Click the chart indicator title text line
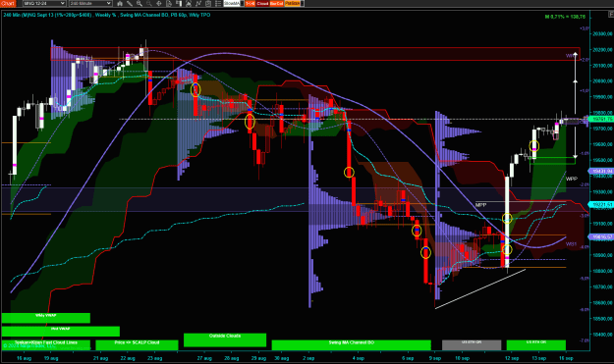The width and height of the screenshot is (614, 364). click(107, 15)
